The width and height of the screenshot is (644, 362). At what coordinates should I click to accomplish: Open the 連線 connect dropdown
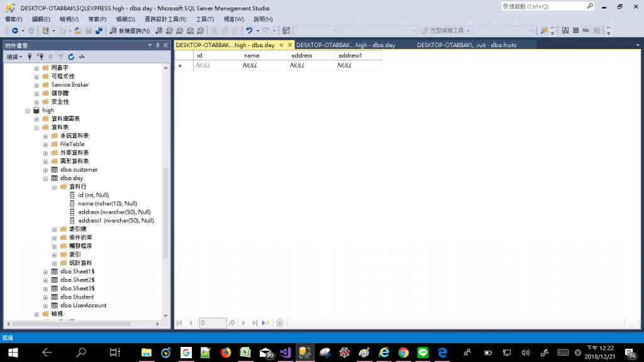tap(14, 57)
